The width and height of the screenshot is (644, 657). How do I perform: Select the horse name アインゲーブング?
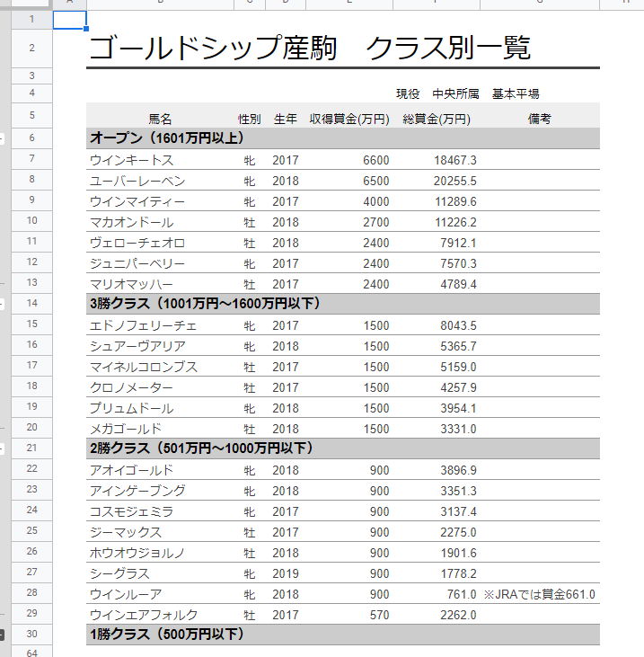click(x=137, y=491)
